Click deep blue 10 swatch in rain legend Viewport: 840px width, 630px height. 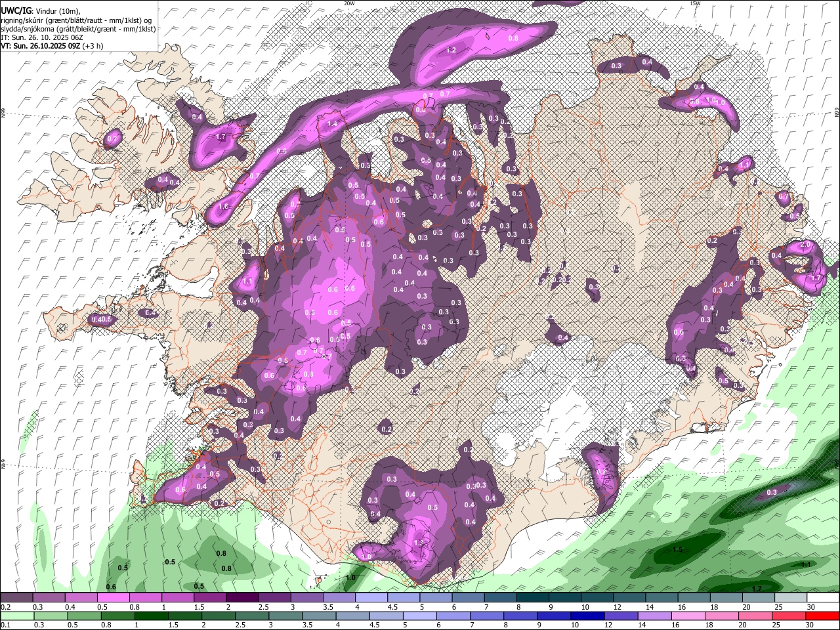(586, 616)
